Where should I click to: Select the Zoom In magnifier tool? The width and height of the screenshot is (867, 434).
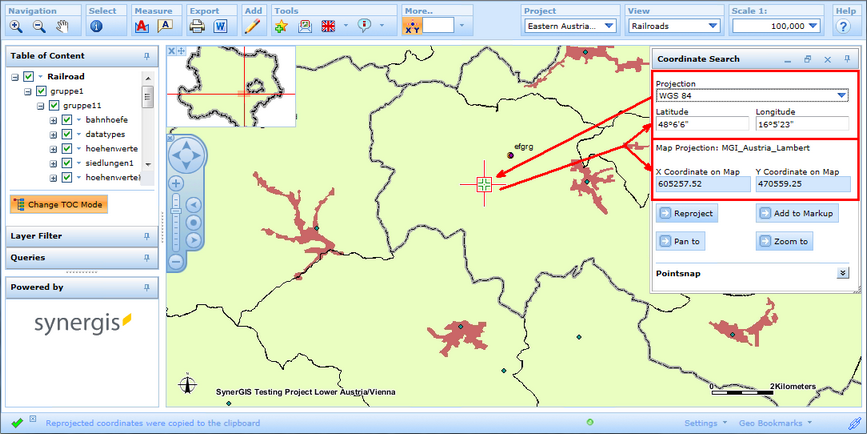coord(16,26)
